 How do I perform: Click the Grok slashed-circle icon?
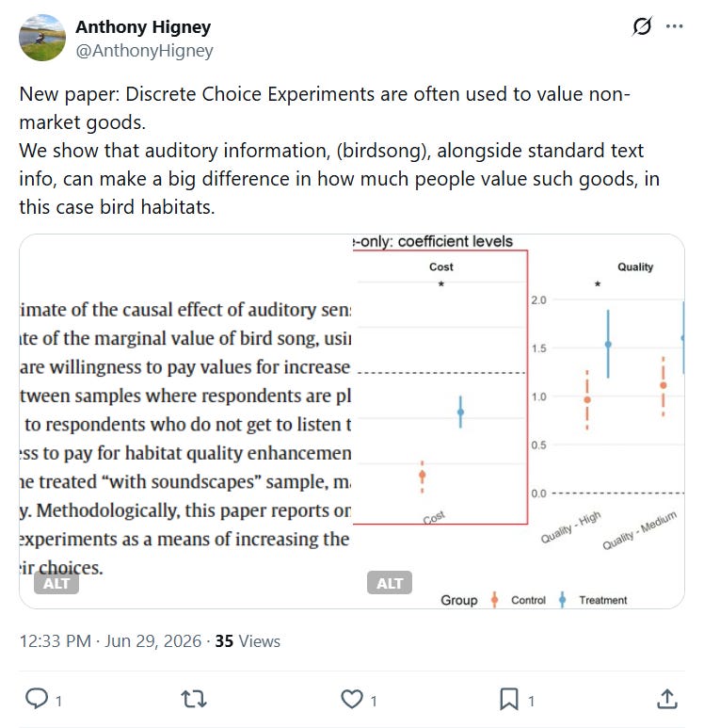(642, 26)
